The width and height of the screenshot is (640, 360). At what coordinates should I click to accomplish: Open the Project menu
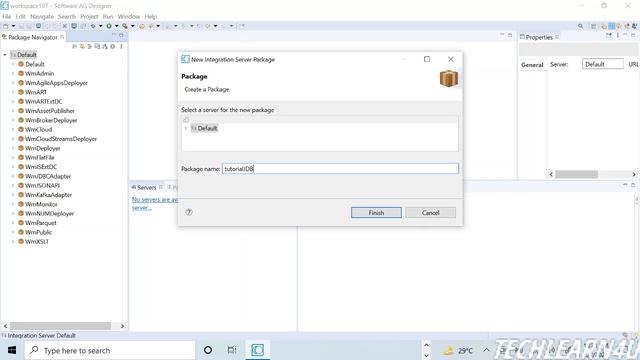(89, 16)
